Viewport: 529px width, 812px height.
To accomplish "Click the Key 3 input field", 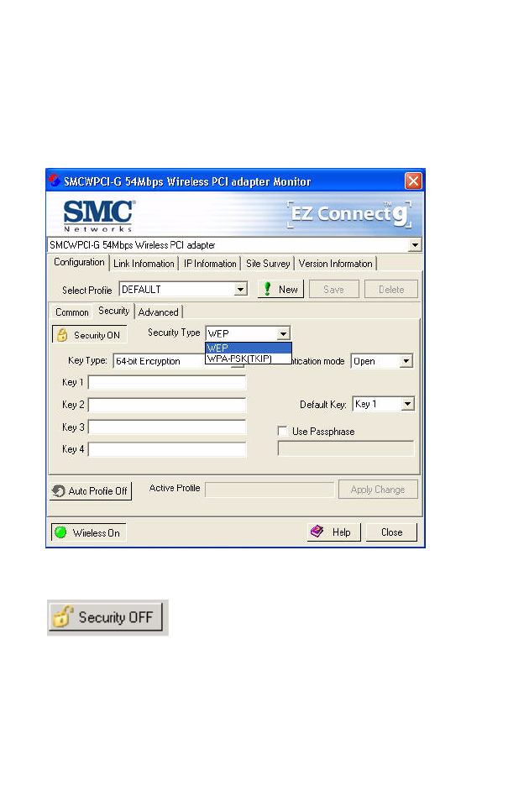I will tap(167, 427).
